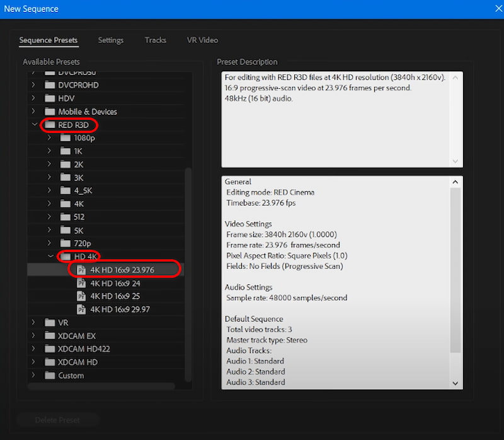The width and height of the screenshot is (504, 440).
Task: Click the 4K folder icon
Action: coord(66,204)
